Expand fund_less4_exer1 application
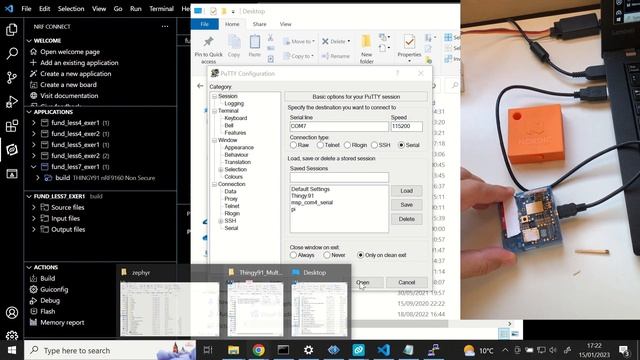This screenshot has width=640, height=360. pos(34,122)
